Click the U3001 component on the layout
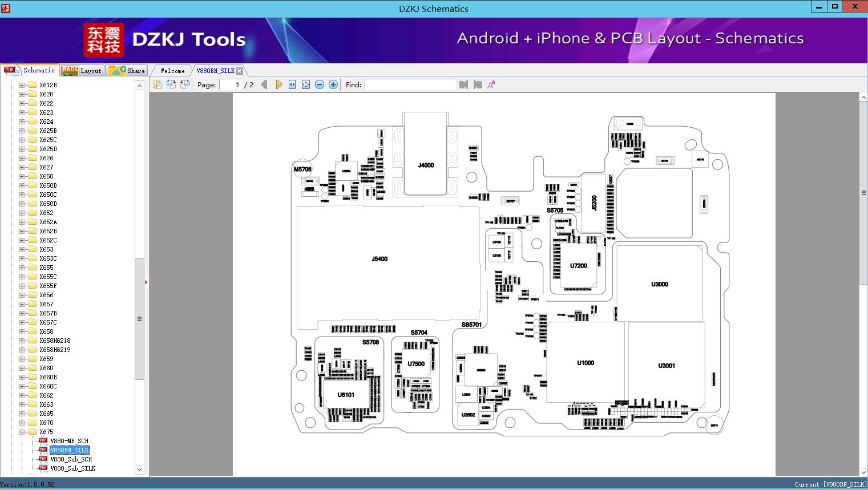The image size is (868, 490). pos(667,366)
